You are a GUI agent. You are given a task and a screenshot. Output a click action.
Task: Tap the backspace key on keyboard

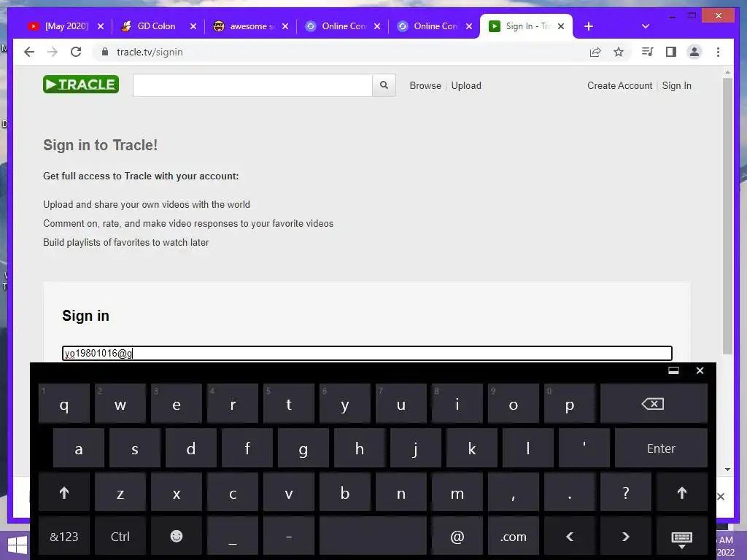653,404
